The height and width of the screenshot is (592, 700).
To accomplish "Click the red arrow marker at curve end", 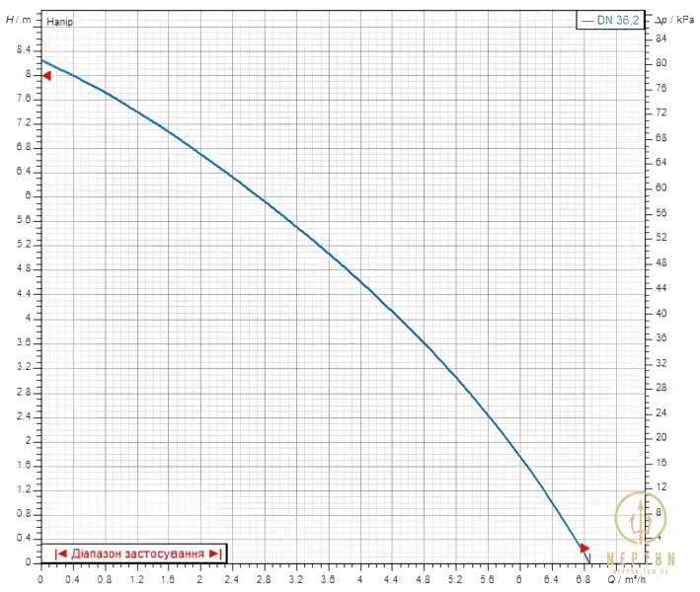I will pyautogui.click(x=584, y=548).
